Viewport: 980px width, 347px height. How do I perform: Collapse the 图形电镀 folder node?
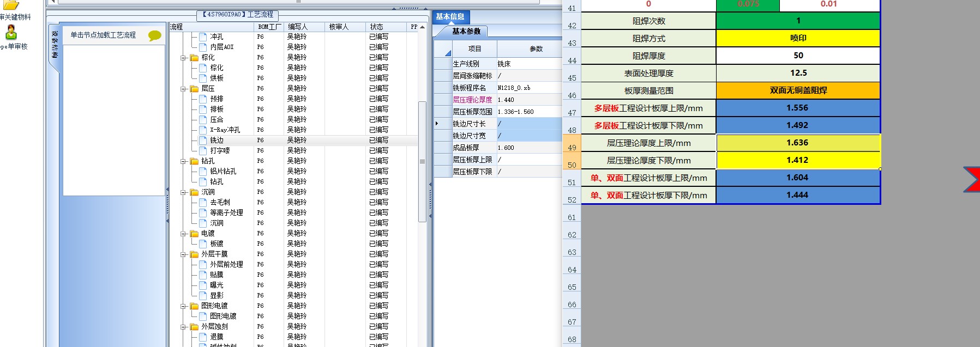pos(184,306)
